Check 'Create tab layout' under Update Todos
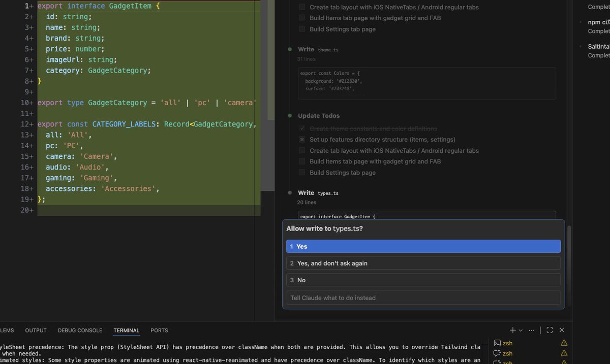610x364 pixels. (x=302, y=150)
